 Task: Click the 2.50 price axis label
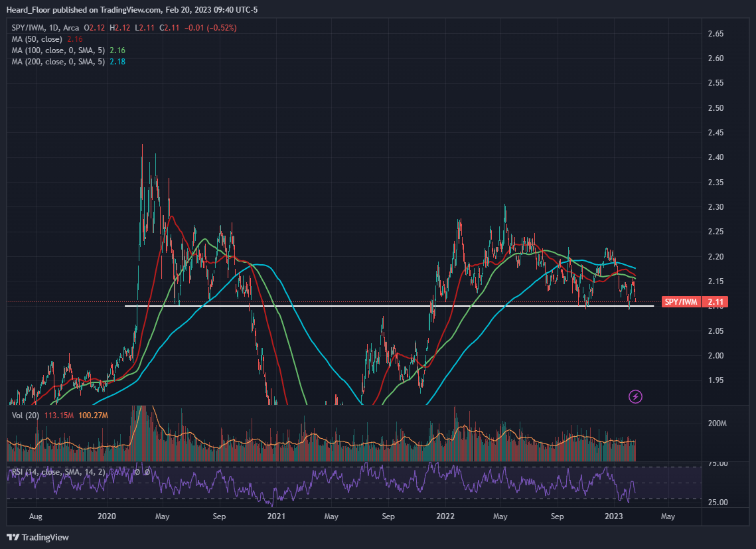pos(716,108)
